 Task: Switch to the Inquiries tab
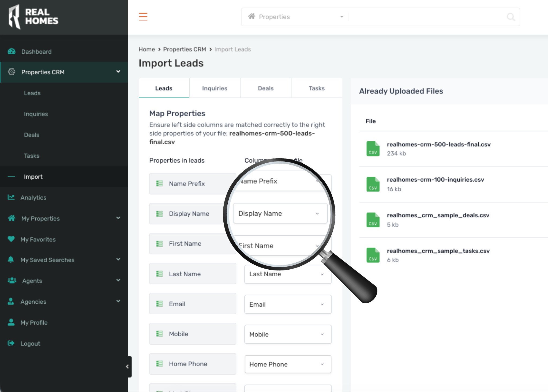pyautogui.click(x=215, y=88)
